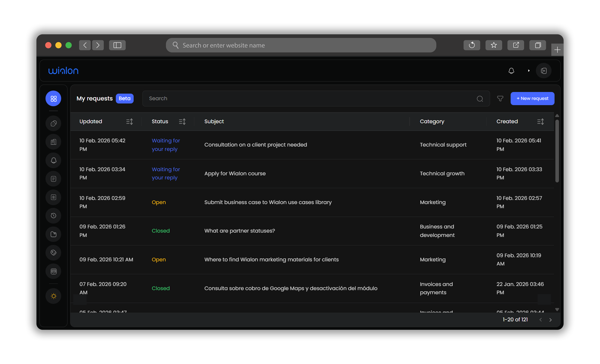
Task: Click the folder icon in the sidebar
Action: coord(54,234)
